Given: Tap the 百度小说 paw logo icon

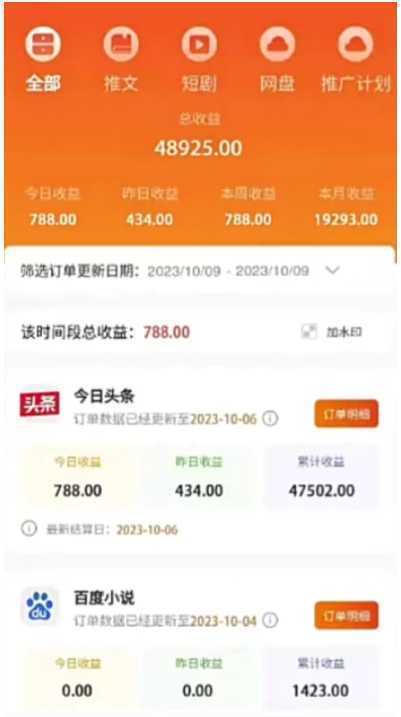Looking at the screenshot, I should 39,607.
